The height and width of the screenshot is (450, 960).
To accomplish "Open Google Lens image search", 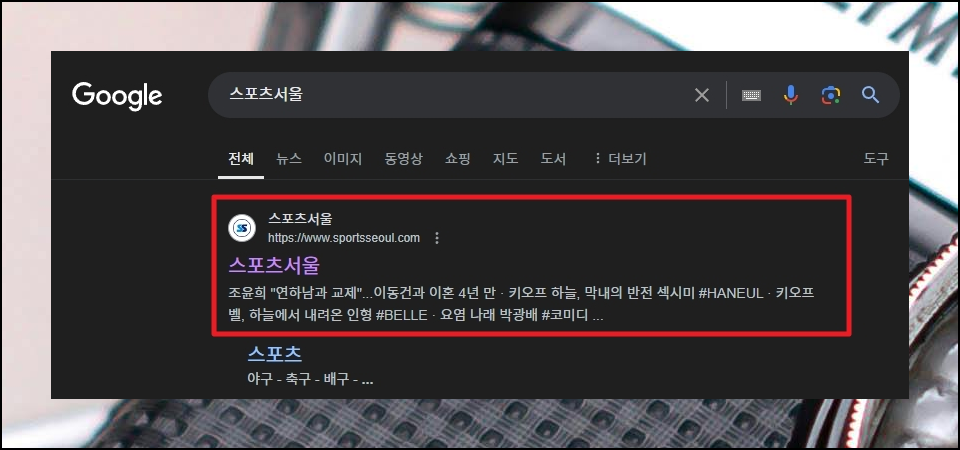I will click(830, 95).
